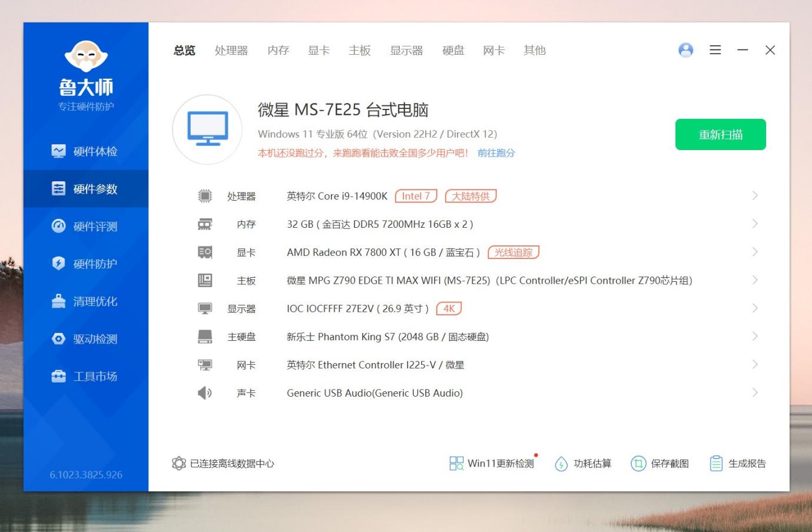Screen dimensions: 812x532
Task: Click the Intel 7 badge
Action: (416, 196)
